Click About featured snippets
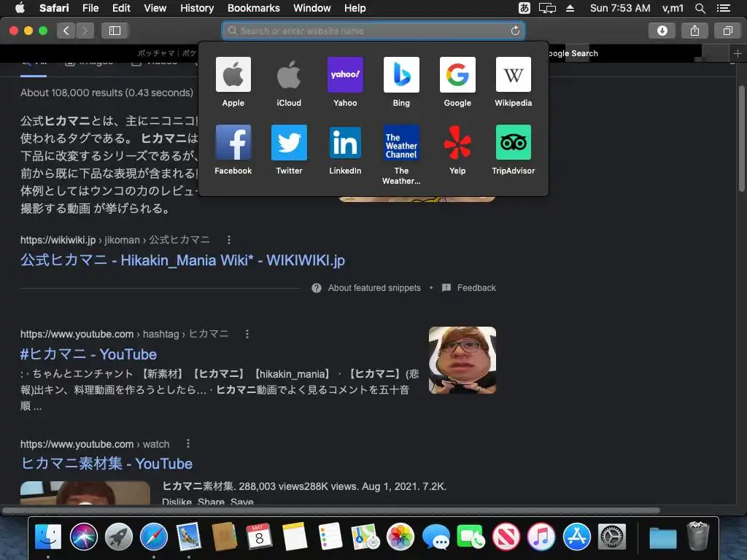The height and width of the screenshot is (560, 747). pyautogui.click(x=374, y=287)
